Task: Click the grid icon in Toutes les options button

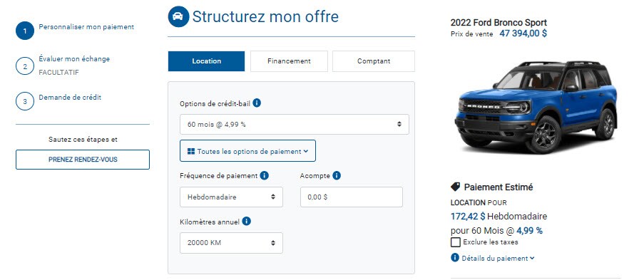Action: (x=191, y=151)
